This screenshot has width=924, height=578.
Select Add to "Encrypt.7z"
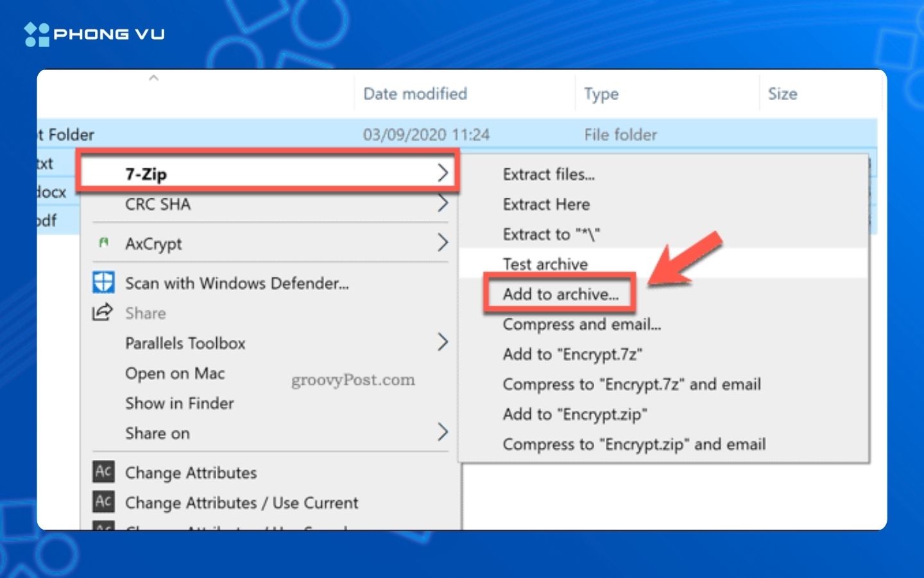tap(664, 354)
